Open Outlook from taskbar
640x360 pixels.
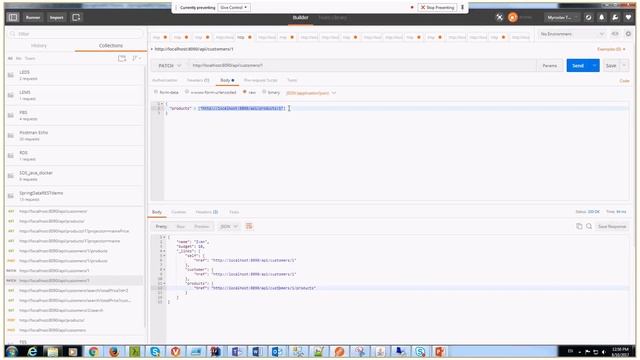coord(277,351)
